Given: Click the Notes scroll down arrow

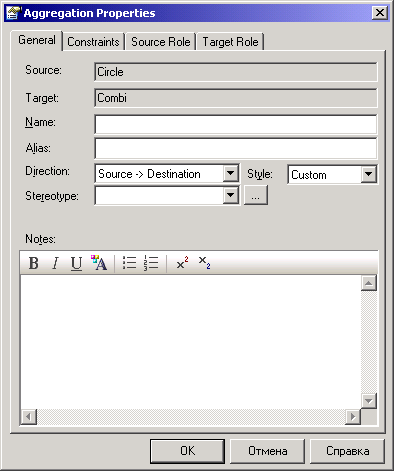Looking at the screenshot, I should [x=369, y=401].
